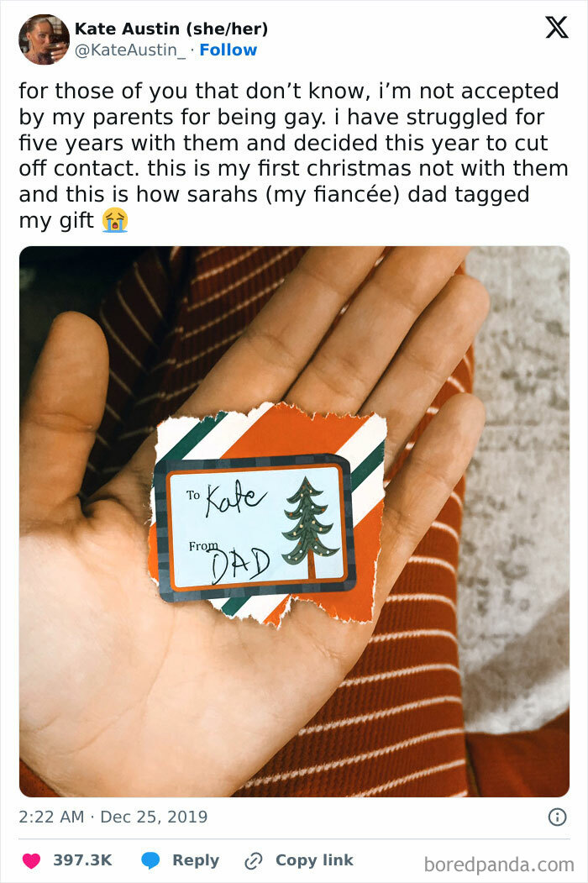The height and width of the screenshot is (883, 588).
Task: Follow Kate Austin via the Follow link
Action: (228, 50)
